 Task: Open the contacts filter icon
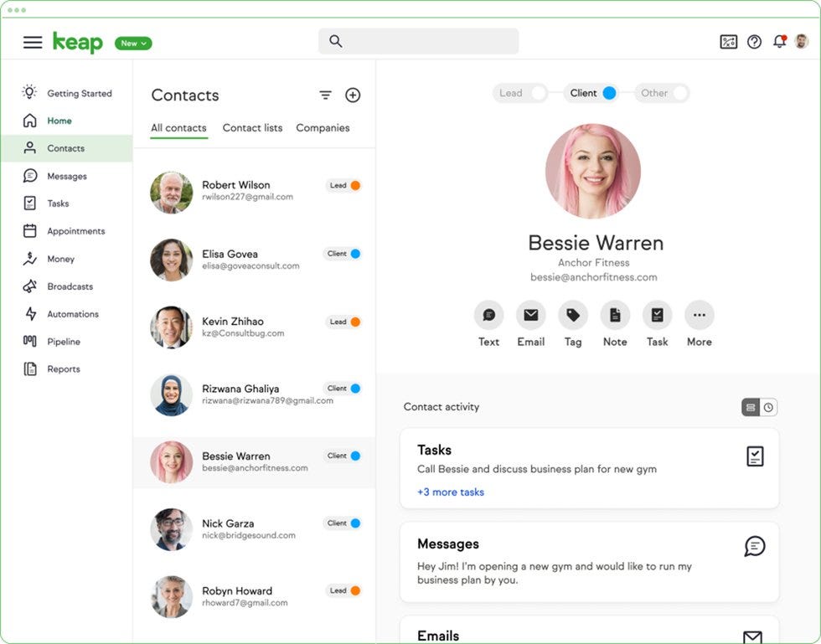pos(325,95)
